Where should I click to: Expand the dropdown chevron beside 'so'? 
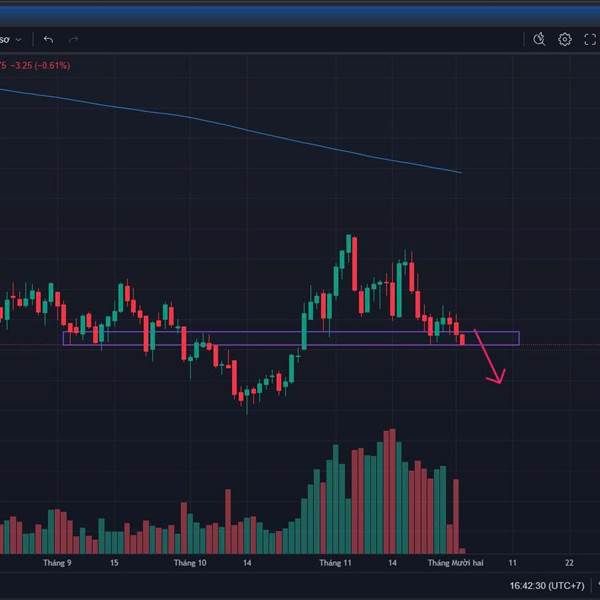click(18, 40)
